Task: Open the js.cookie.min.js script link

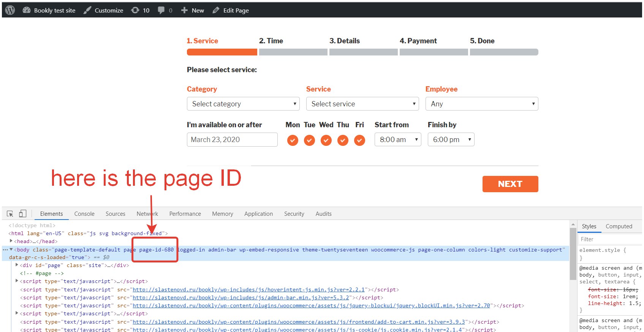Action: pos(297,330)
